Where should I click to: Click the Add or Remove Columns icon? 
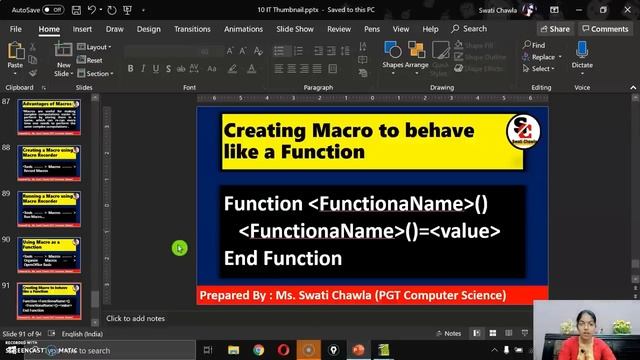[x=333, y=69]
